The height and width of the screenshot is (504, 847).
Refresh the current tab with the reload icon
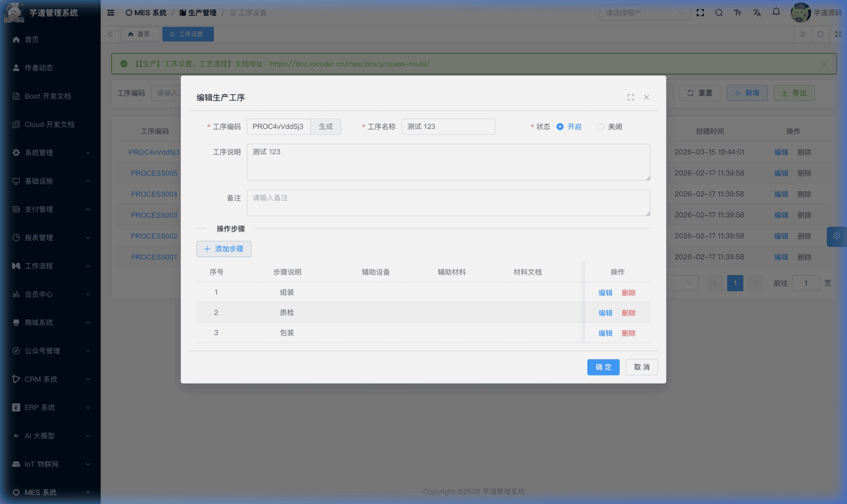(x=821, y=34)
